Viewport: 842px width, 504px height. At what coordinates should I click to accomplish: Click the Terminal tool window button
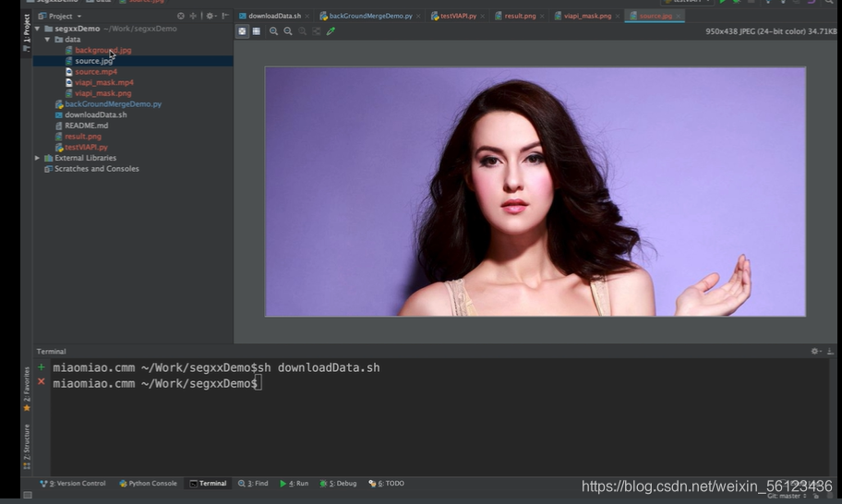tap(208, 483)
